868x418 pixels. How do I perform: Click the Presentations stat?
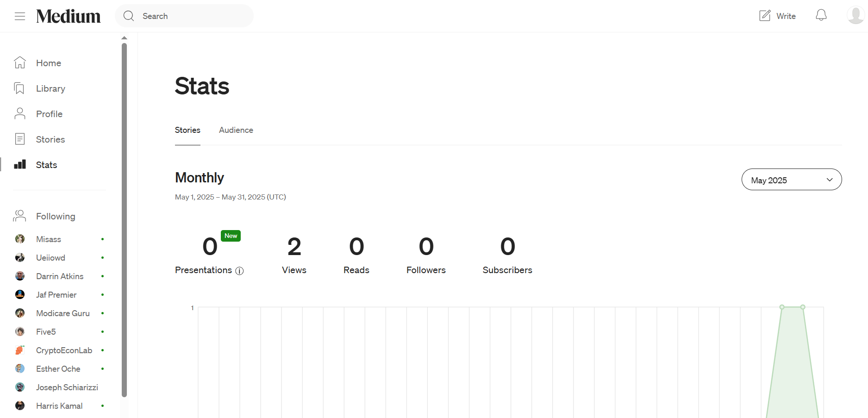point(209,256)
